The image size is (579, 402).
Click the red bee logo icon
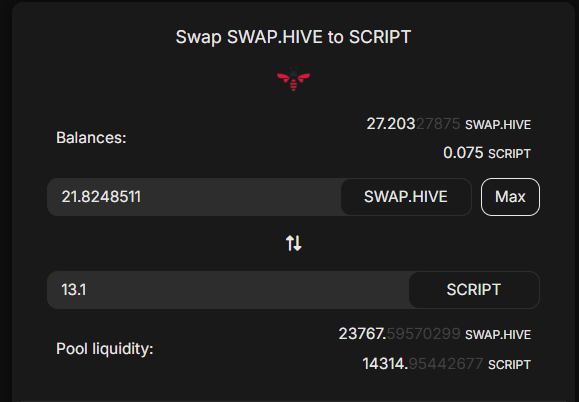[x=294, y=79]
